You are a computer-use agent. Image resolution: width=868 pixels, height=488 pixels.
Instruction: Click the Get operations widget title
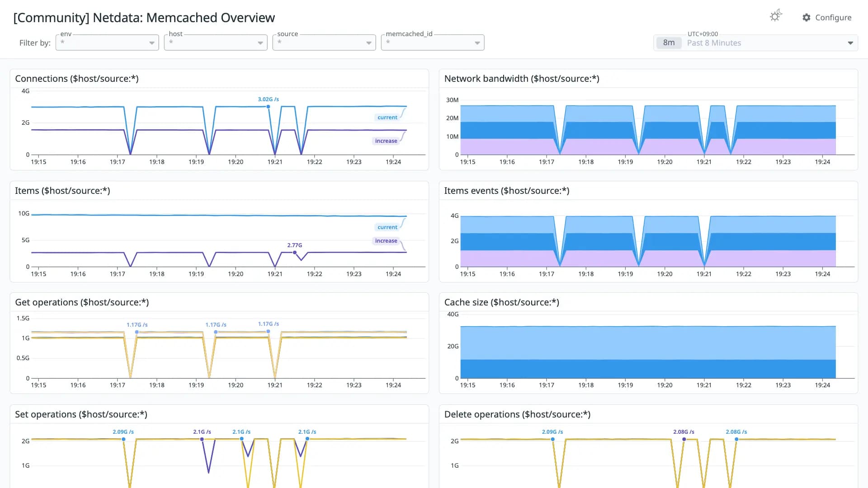(x=82, y=302)
